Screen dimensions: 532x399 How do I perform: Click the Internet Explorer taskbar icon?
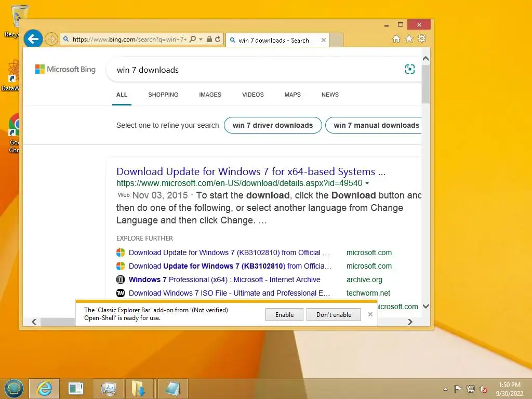[45, 389]
